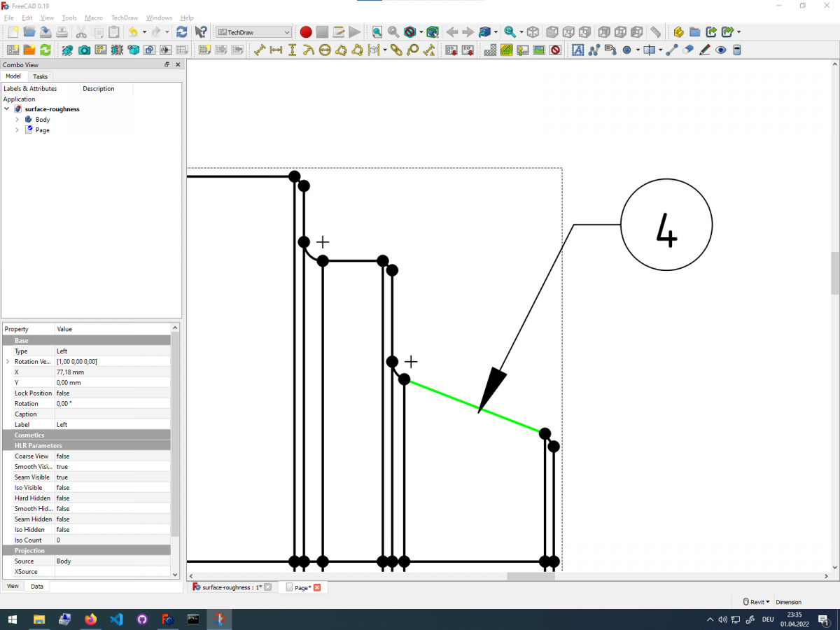Open the Page* document tab
The height and width of the screenshot is (630, 840).
click(x=301, y=587)
